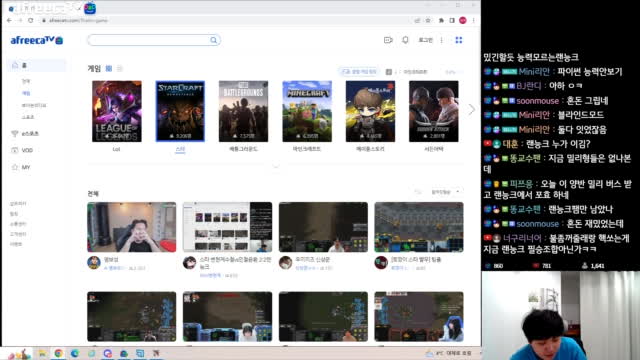Viewport: 640px width, 360px height.
Task: Click the home icon in sidebar
Action: 15,65
